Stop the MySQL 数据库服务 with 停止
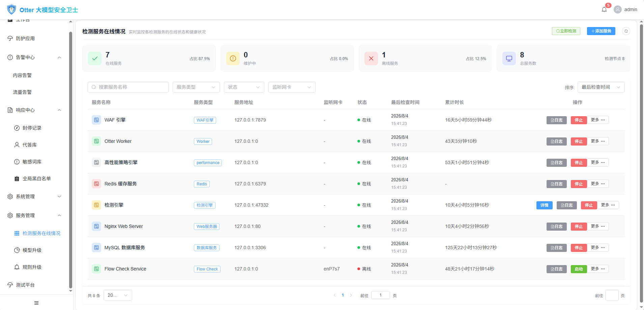Viewport: 644px width, 310px height. [x=579, y=248]
